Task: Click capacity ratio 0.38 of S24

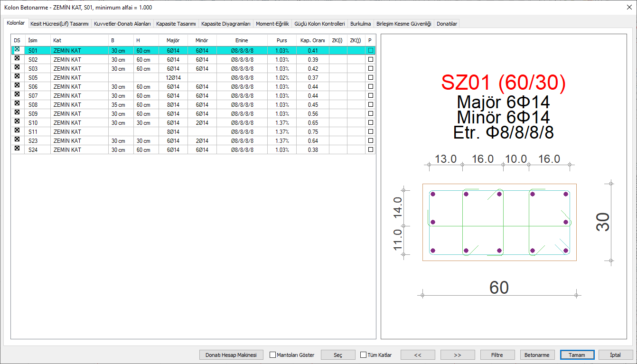Action: pyautogui.click(x=313, y=149)
